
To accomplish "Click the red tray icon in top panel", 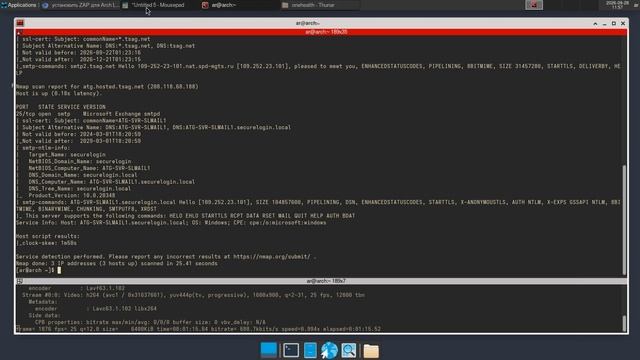I will [533, 5].
